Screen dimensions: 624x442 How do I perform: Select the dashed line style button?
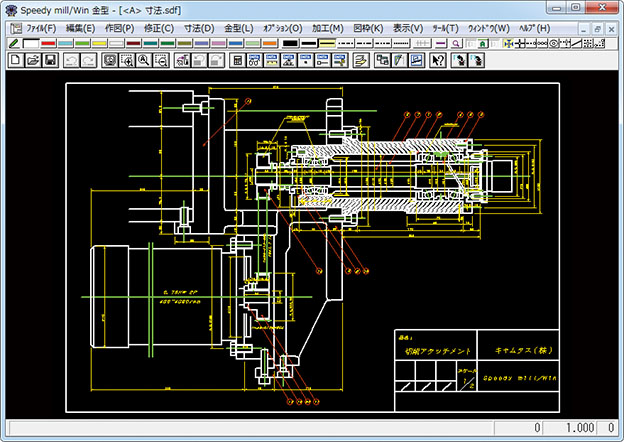(x=347, y=43)
